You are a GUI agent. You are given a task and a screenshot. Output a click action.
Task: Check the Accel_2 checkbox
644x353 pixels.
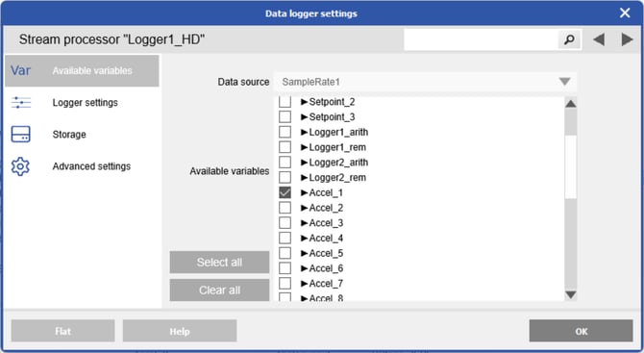(x=285, y=208)
